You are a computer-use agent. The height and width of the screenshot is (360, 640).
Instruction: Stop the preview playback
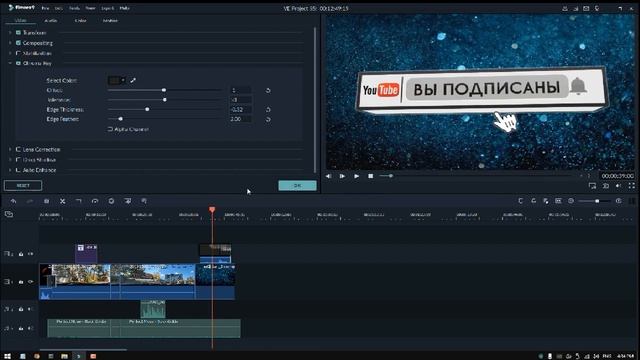[371, 176]
